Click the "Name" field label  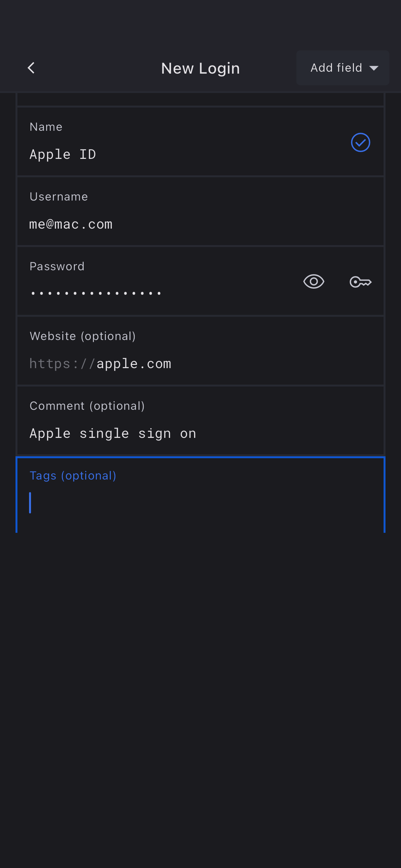click(x=46, y=127)
